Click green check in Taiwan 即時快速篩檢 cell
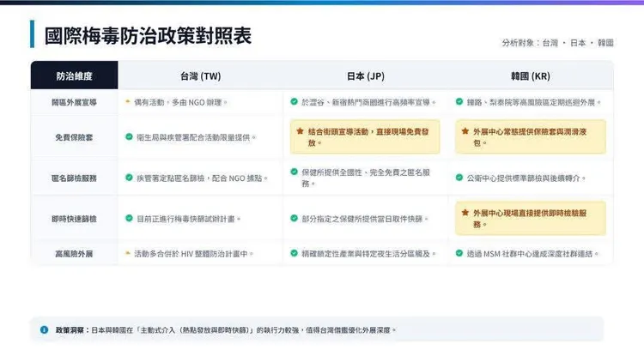The image size is (644, 362). pyautogui.click(x=129, y=219)
